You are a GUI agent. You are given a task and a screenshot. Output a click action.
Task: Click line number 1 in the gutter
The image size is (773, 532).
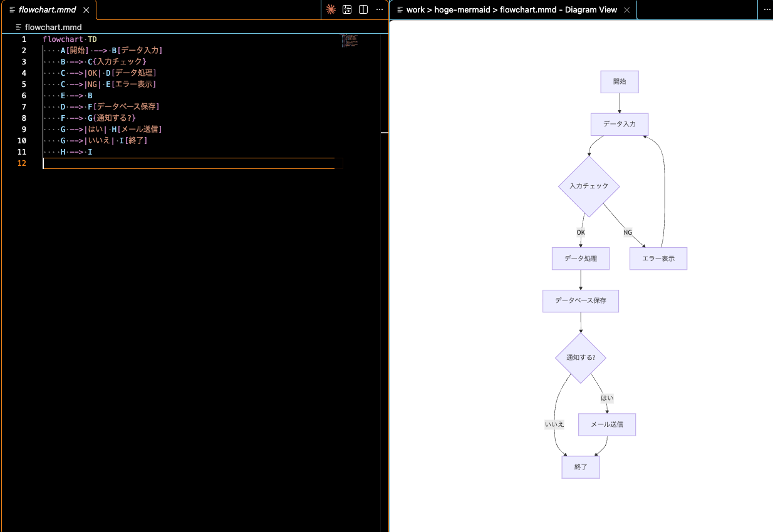pos(24,39)
